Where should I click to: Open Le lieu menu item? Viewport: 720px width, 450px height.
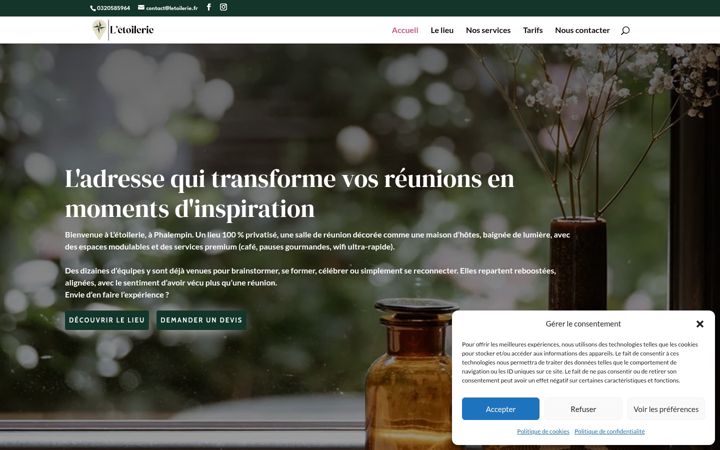pos(442,30)
